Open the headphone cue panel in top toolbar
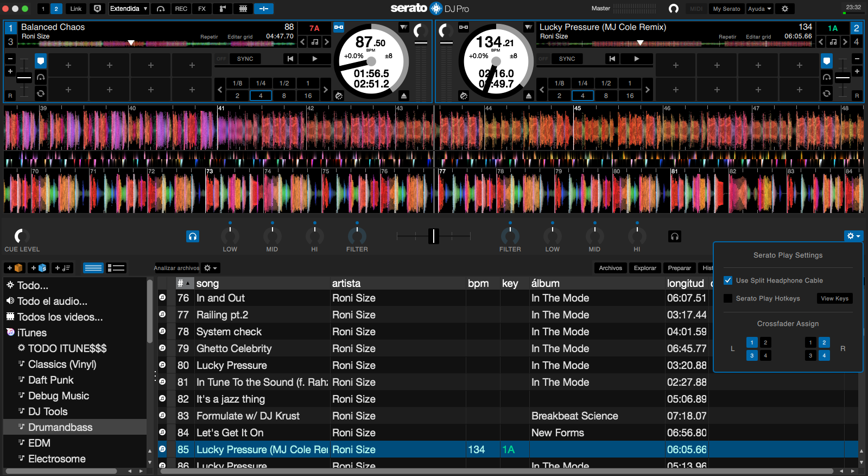This screenshot has width=868, height=476. 161,9
